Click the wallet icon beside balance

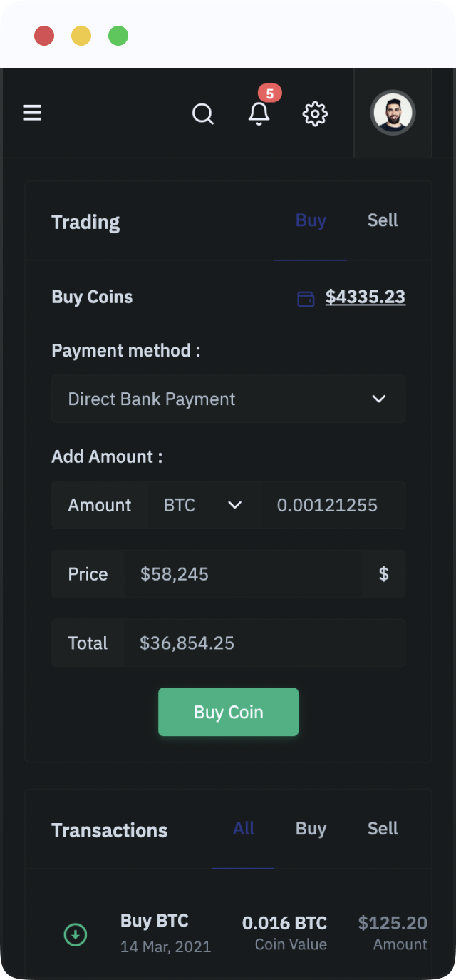click(306, 298)
